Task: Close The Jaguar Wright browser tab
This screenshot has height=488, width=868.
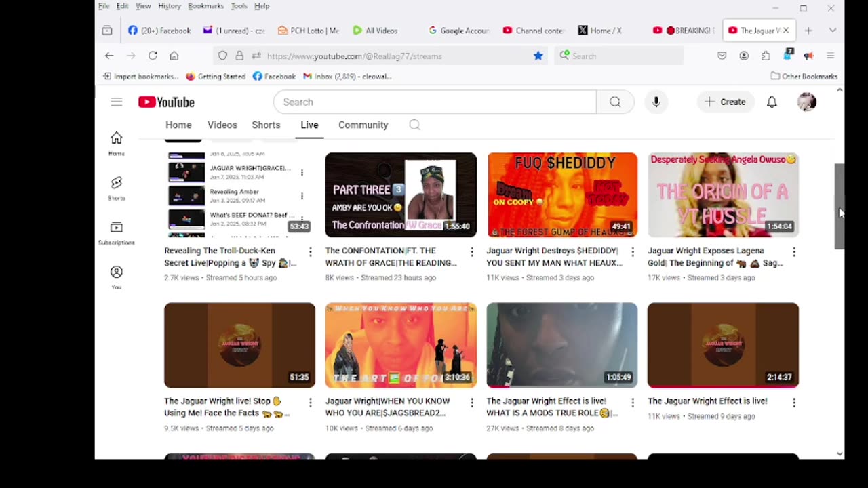Action: click(x=786, y=30)
